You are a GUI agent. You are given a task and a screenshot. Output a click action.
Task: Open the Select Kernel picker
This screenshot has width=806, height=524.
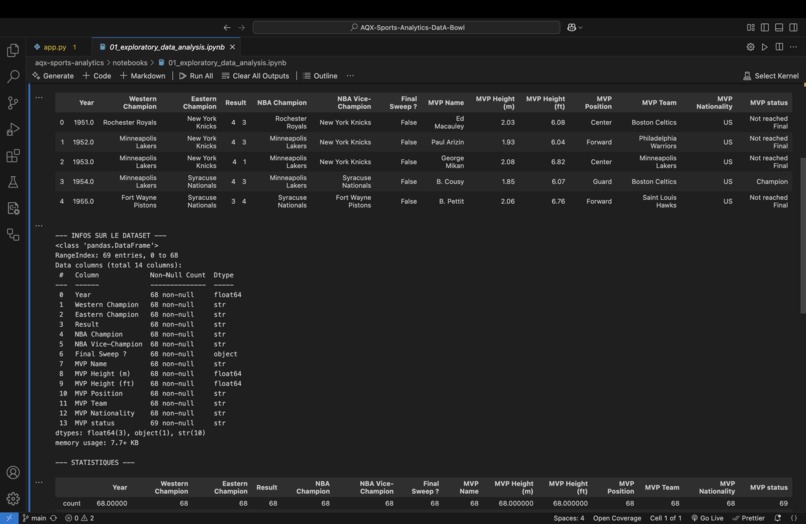771,76
